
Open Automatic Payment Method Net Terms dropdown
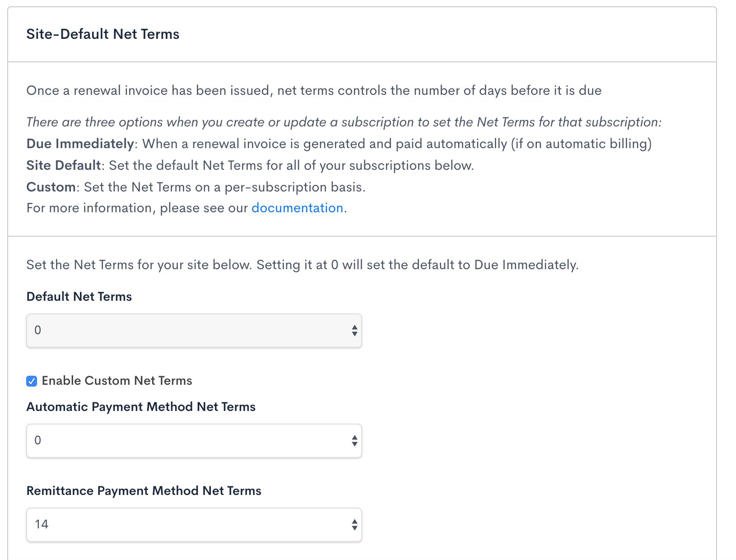[194, 441]
